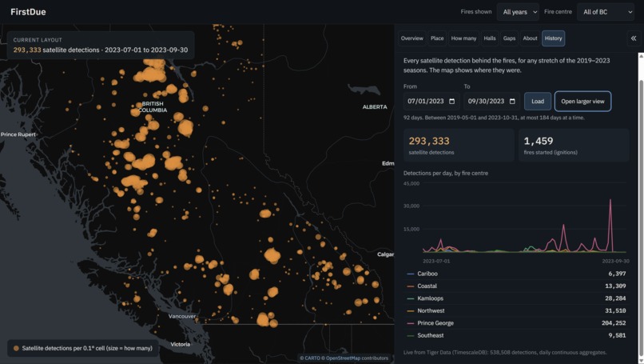Switch to the How many tab
This screenshot has width=644, height=364.
click(x=463, y=38)
